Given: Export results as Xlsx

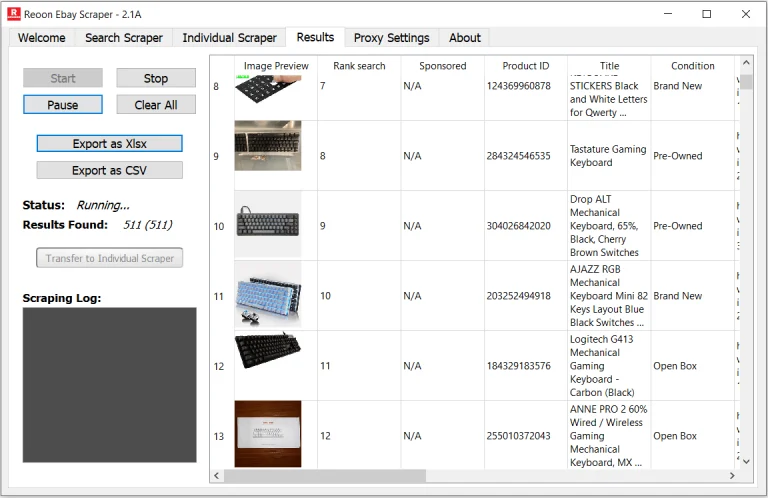Looking at the screenshot, I should (x=110, y=143).
